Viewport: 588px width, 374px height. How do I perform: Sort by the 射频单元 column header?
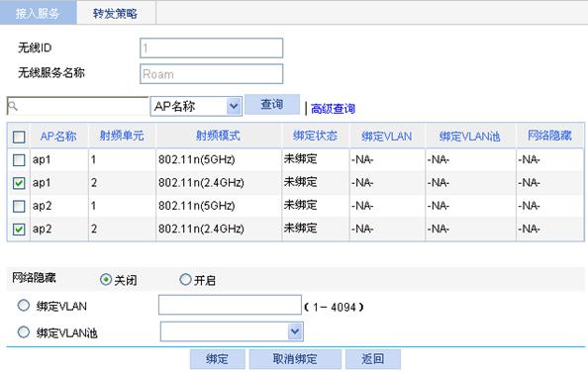pos(122,136)
